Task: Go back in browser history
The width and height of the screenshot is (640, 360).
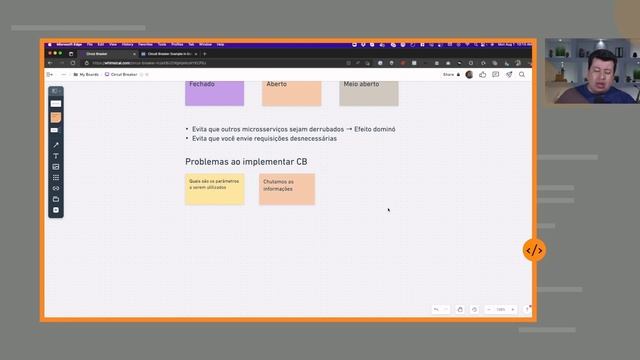Action: pyautogui.click(x=50, y=63)
